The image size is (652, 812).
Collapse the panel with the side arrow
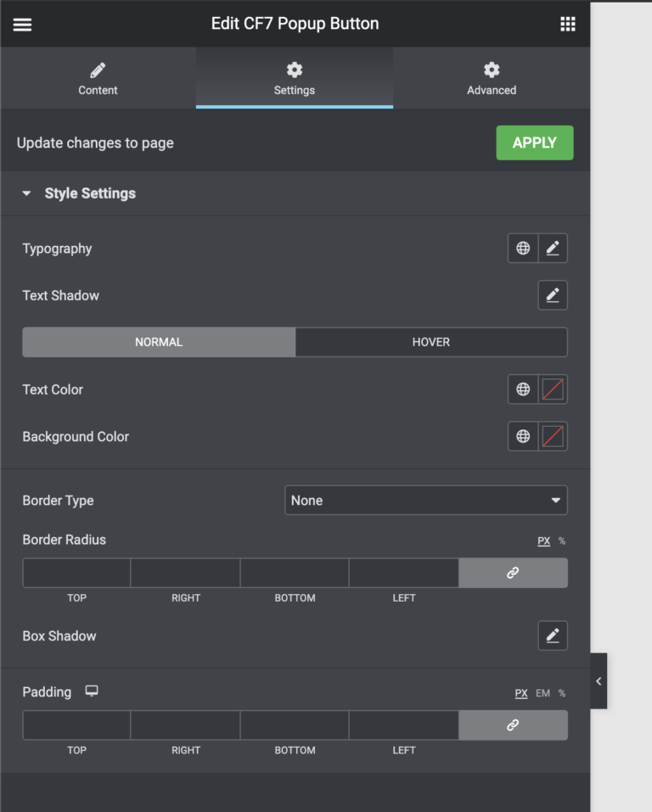[x=598, y=680]
